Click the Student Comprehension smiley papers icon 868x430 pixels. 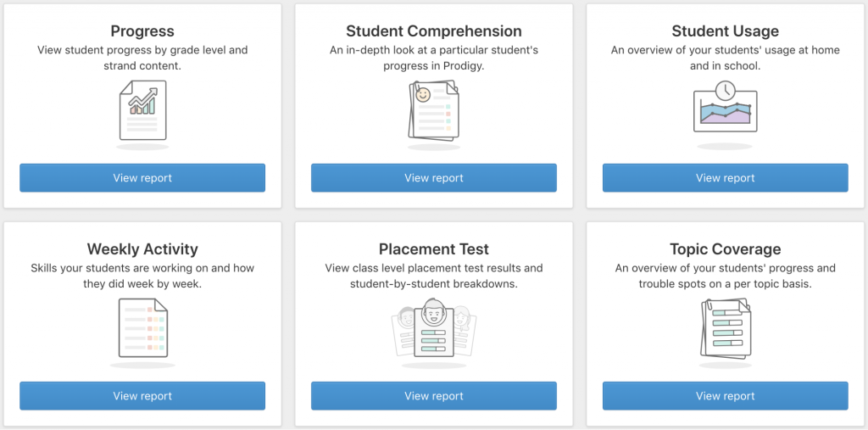click(433, 110)
